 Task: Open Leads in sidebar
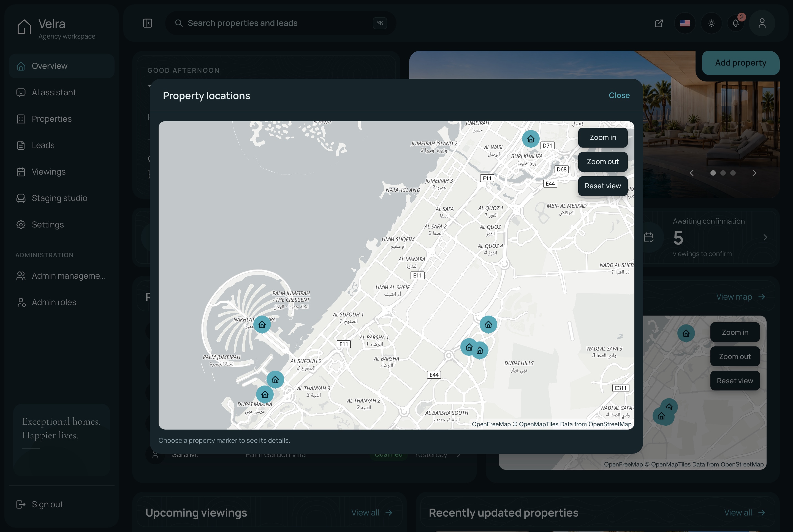point(62,145)
